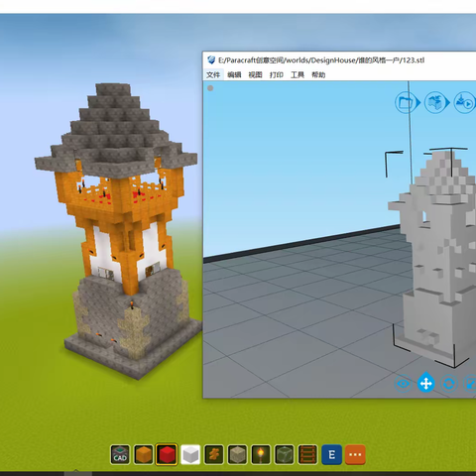Image resolution: width=476 pixels, height=476 pixels.
Task: Select the orange fence item in hotbar
Action: tap(214, 454)
